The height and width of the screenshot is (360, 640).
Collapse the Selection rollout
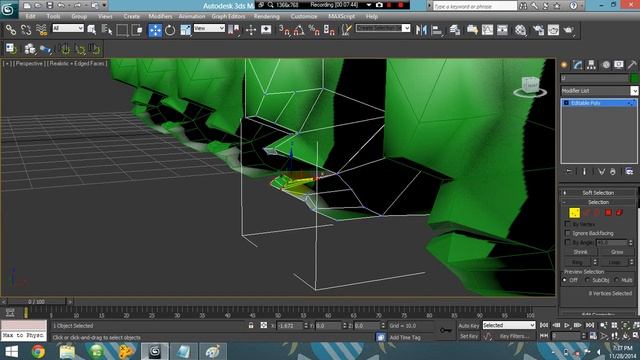[598, 202]
